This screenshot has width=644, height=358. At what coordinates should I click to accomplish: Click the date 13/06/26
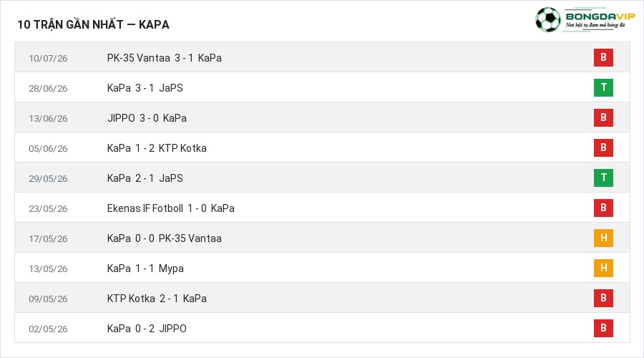[x=48, y=118]
